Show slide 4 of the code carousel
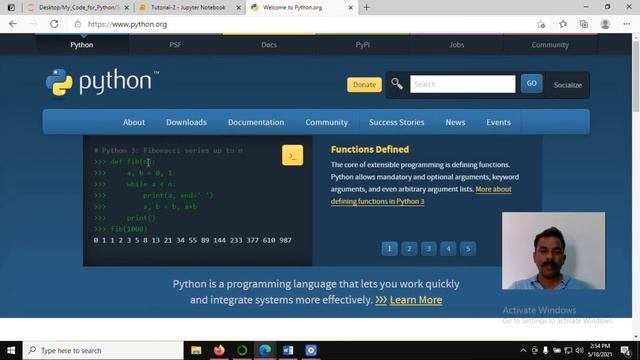Screen dimensions: 640x360 pos(448,249)
